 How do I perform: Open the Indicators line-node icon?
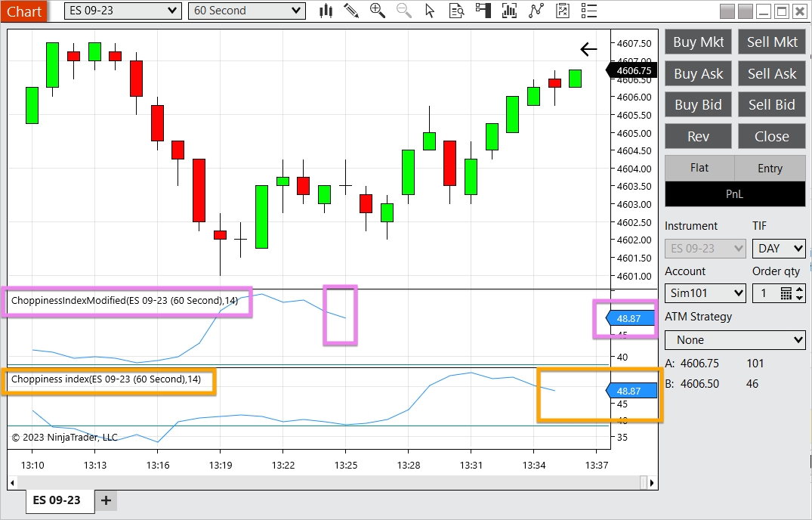pyautogui.click(x=536, y=11)
